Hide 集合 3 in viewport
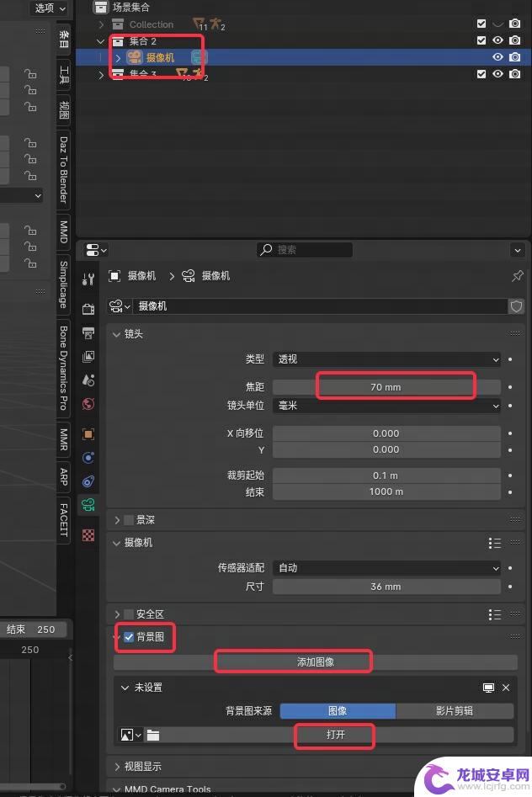The image size is (532, 797). click(498, 74)
